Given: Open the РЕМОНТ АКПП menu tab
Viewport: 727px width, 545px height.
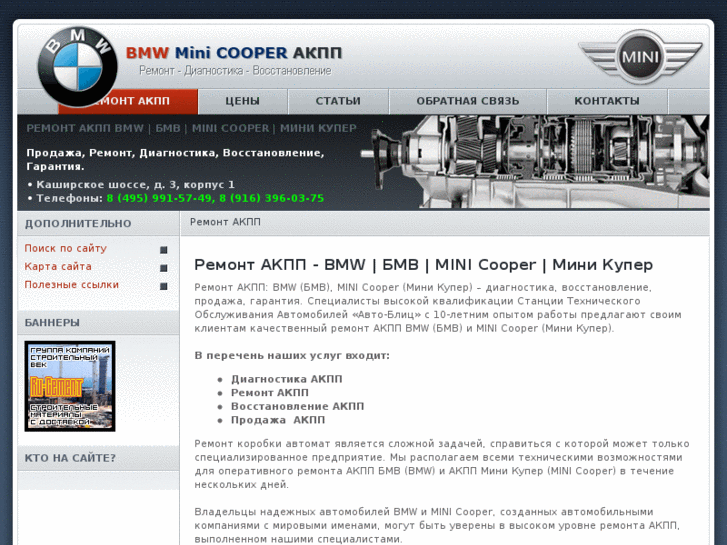Looking at the screenshot, I should [x=128, y=101].
